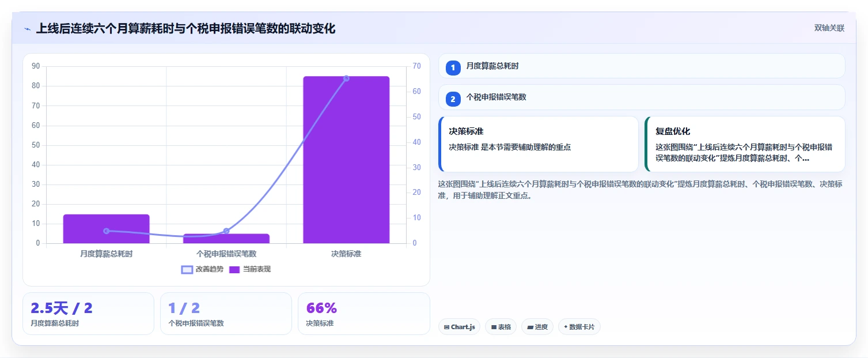Click the 改善趋势 legend color box
Screen dimensions: 868x358
187,269
